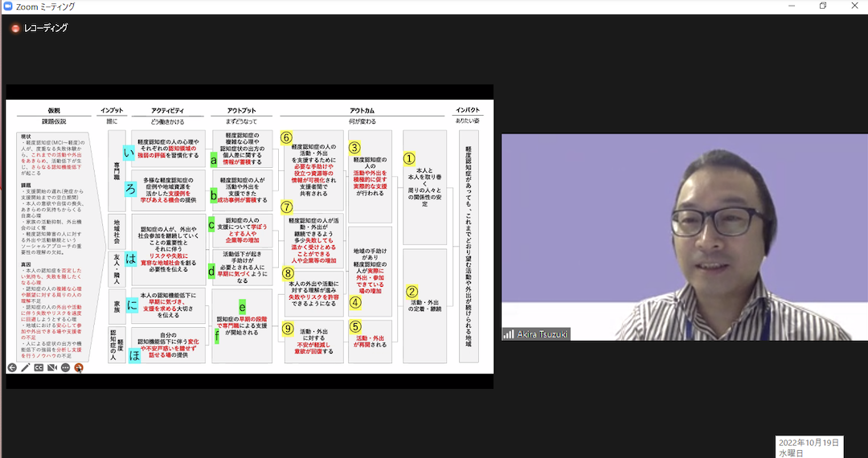Click the Akira Tsuzuki name label

point(542,334)
